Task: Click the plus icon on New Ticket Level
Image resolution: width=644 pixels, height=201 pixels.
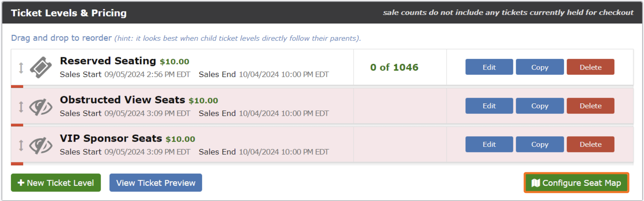Action: 21,183
